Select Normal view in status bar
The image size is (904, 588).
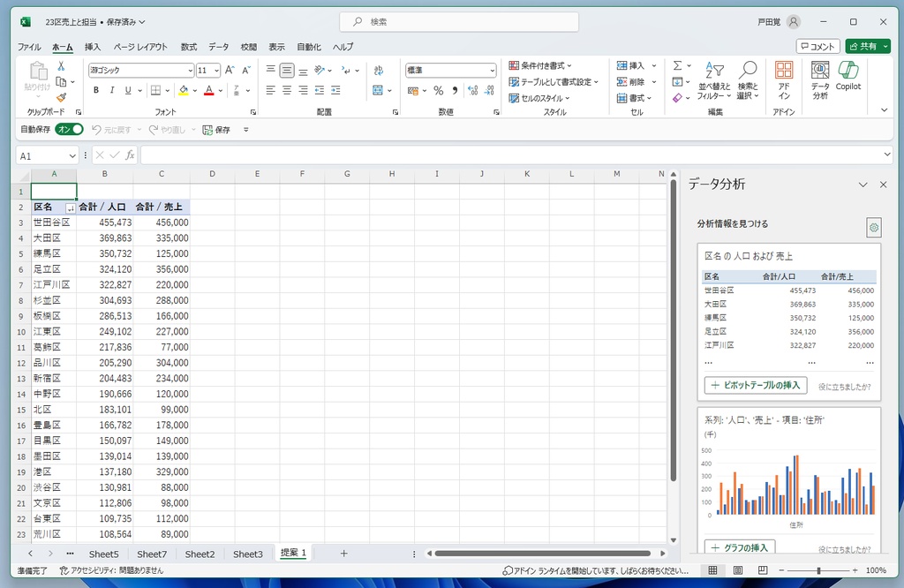click(x=712, y=570)
